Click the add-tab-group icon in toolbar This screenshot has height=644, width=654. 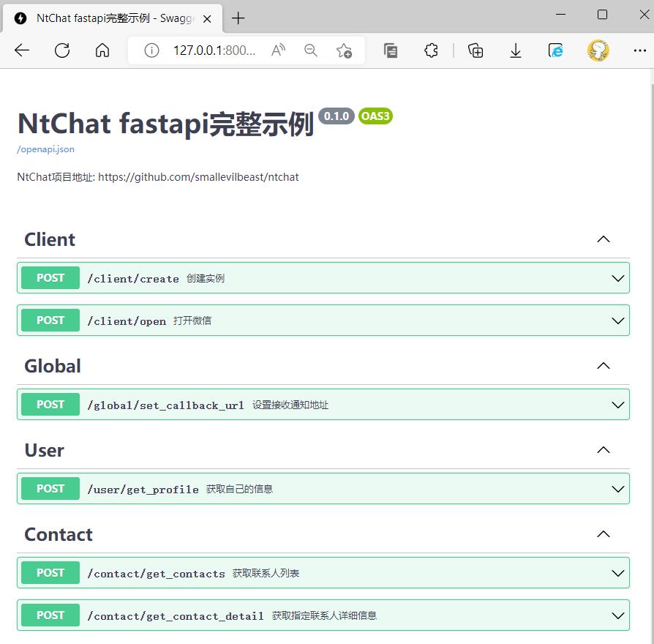point(476,50)
